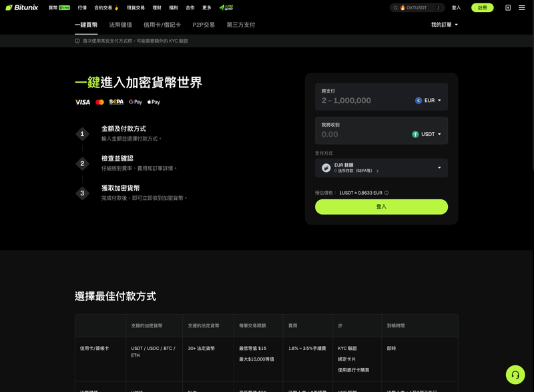
Task: Open the 買幣 menu in the top nav
Action: [59, 7]
